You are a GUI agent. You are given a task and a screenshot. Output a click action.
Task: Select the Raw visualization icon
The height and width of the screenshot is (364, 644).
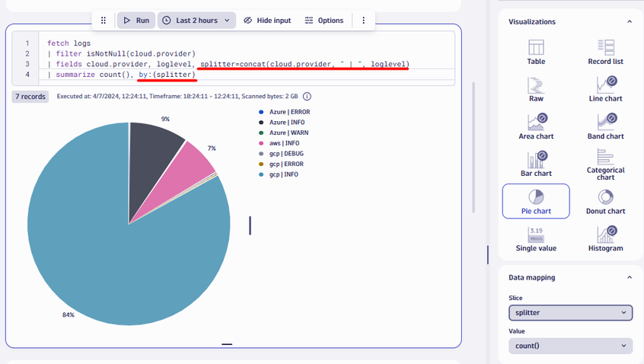pos(536,89)
